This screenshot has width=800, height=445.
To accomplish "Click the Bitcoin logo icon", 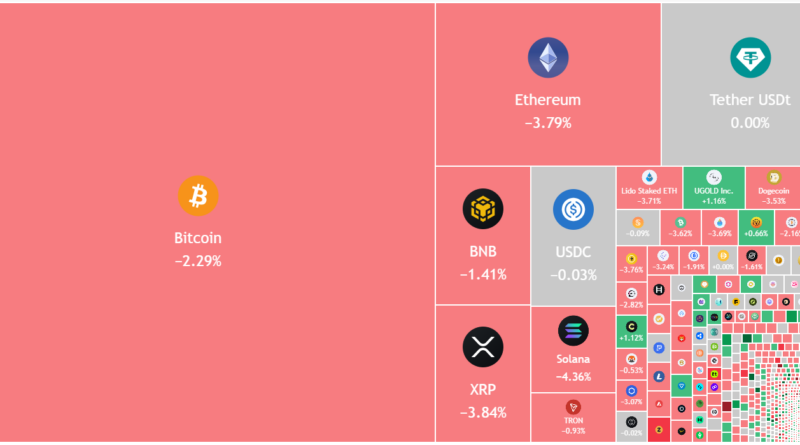I will click(x=197, y=196).
